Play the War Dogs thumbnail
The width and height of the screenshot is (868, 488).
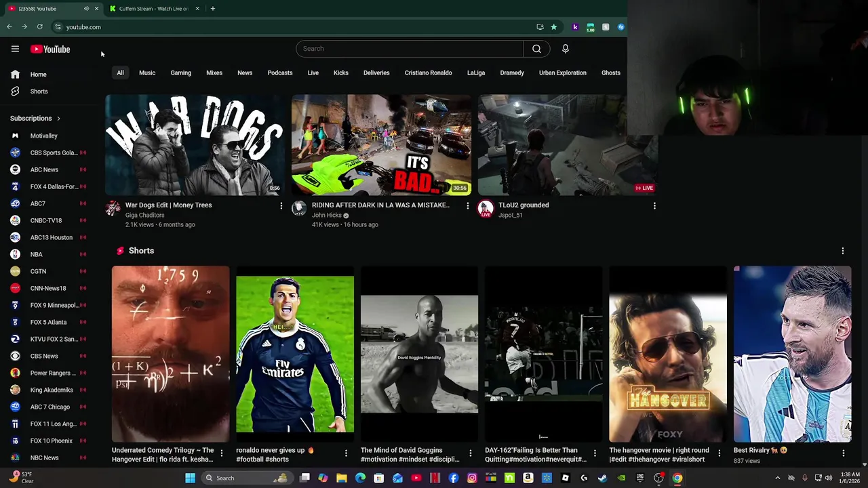[x=195, y=145]
